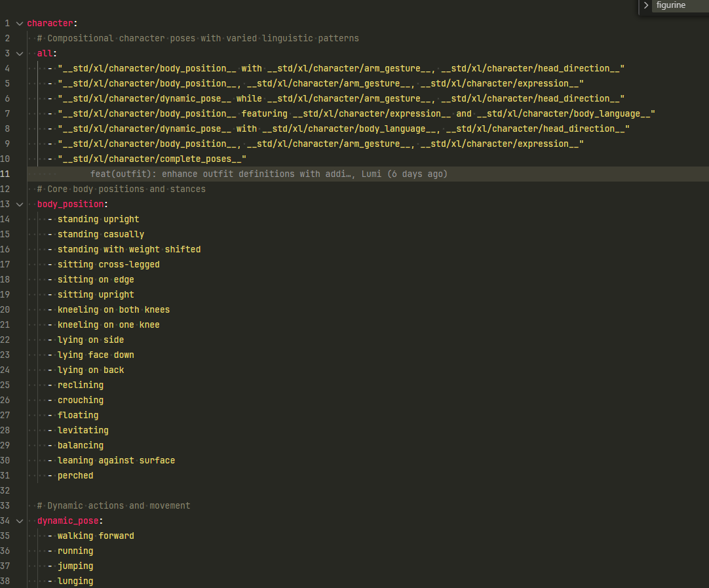Click the comment 'Core body positions and stances'
Screen dimensions: 709x588
pos(121,189)
